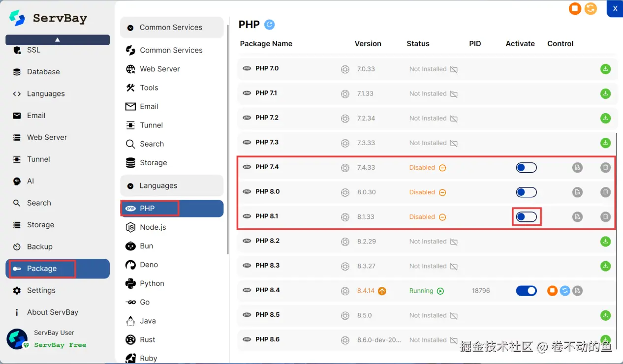This screenshot has height=364, width=623.
Task: Select Deno in the languages list
Action: (172, 265)
